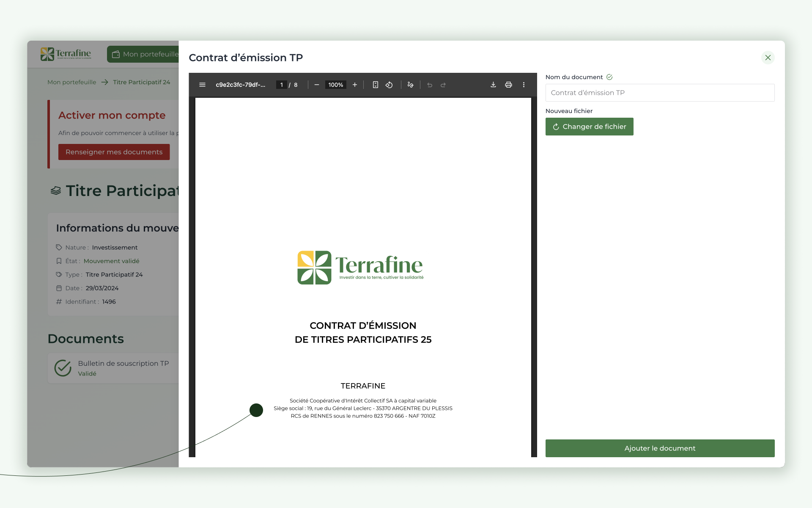Toggle the PDF sidebar menu icon
The width and height of the screenshot is (812, 508).
(202, 85)
